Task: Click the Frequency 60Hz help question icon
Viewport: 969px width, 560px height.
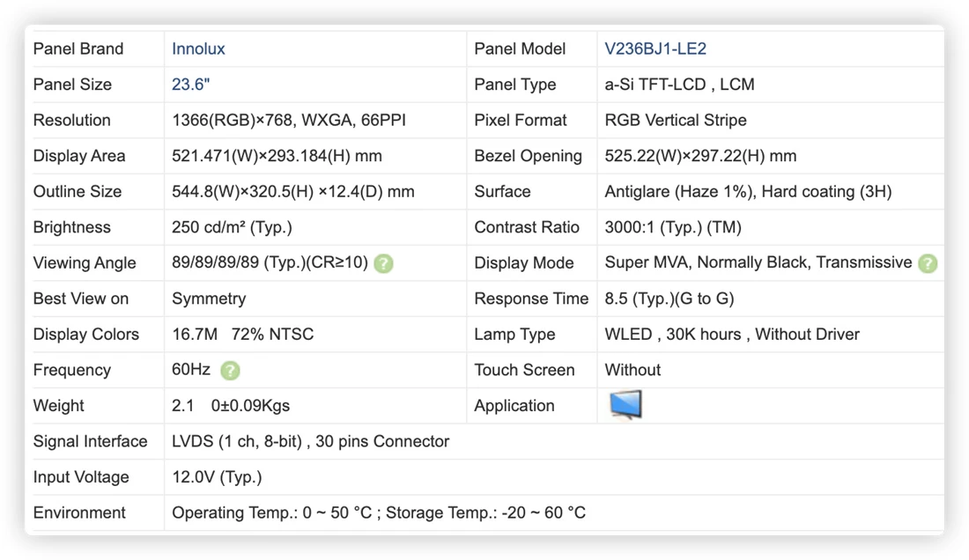Action: (230, 371)
